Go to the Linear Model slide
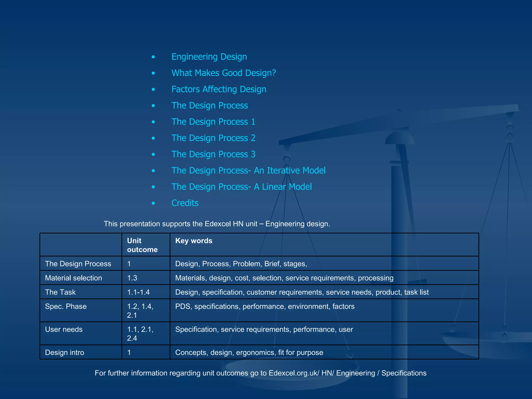Screen dimensions: 532x399 coord(241,187)
